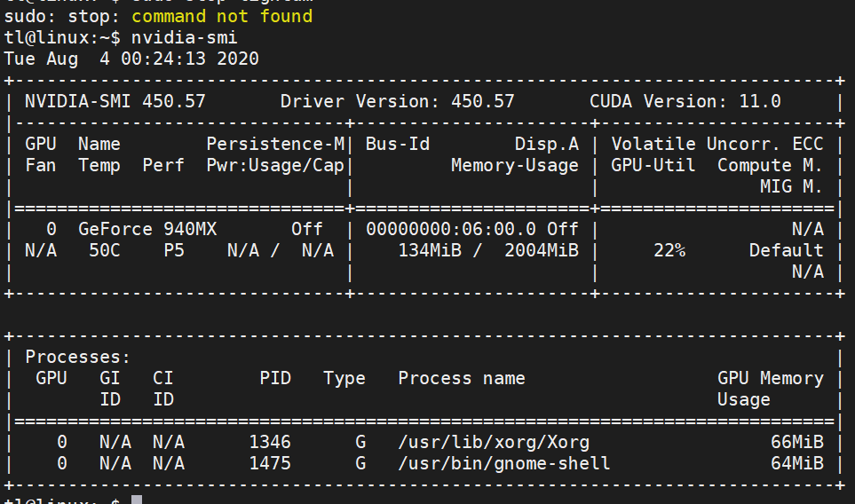Click the temperature value '50C'
The width and height of the screenshot is (855, 504).
(x=105, y=250)
